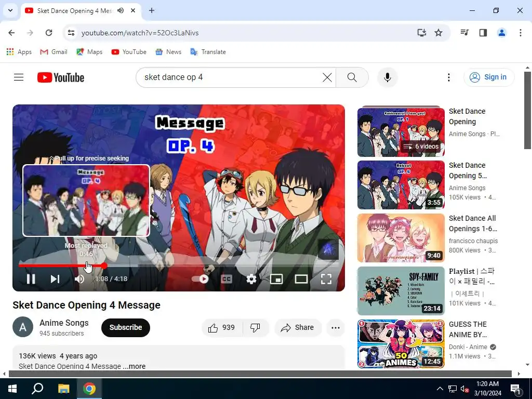
Task: Open YouTube settings three-dot menu
Action: [448, 77]
